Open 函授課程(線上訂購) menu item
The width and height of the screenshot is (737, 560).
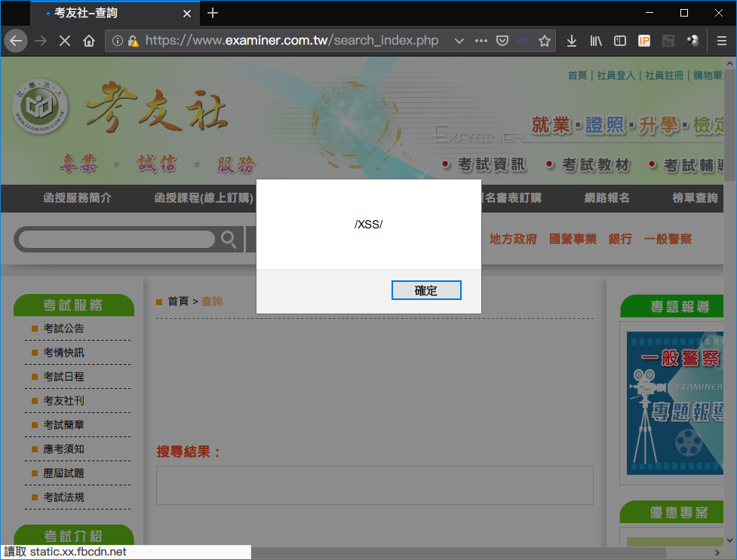(204, 198)
